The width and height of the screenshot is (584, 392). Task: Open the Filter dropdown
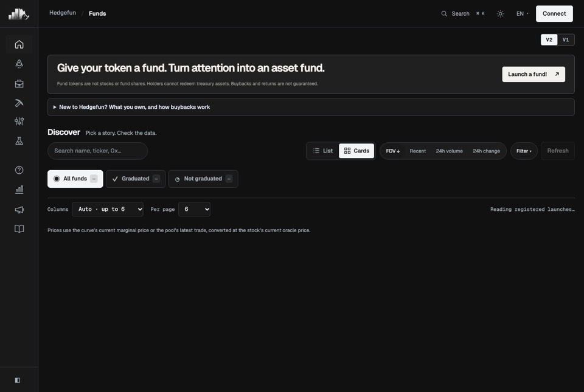[524, 151]
